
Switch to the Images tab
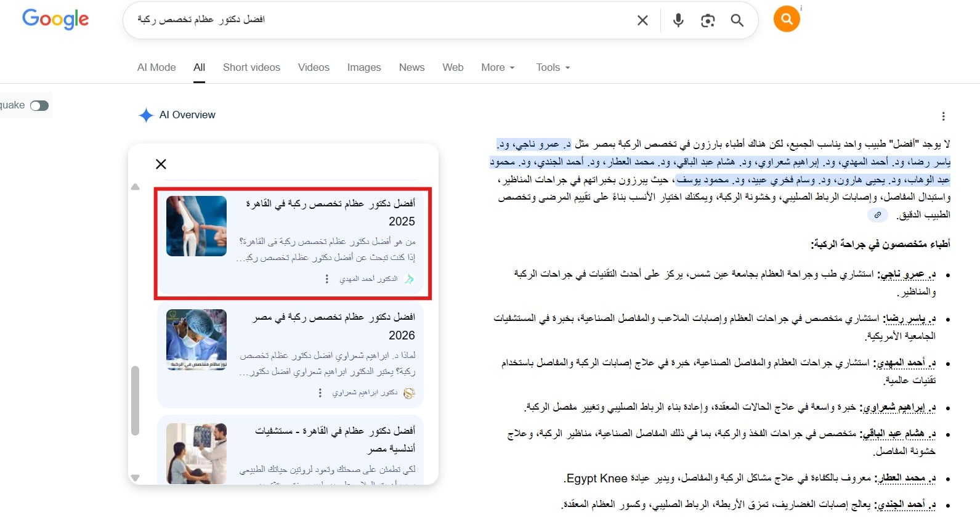tap(363, 67)
